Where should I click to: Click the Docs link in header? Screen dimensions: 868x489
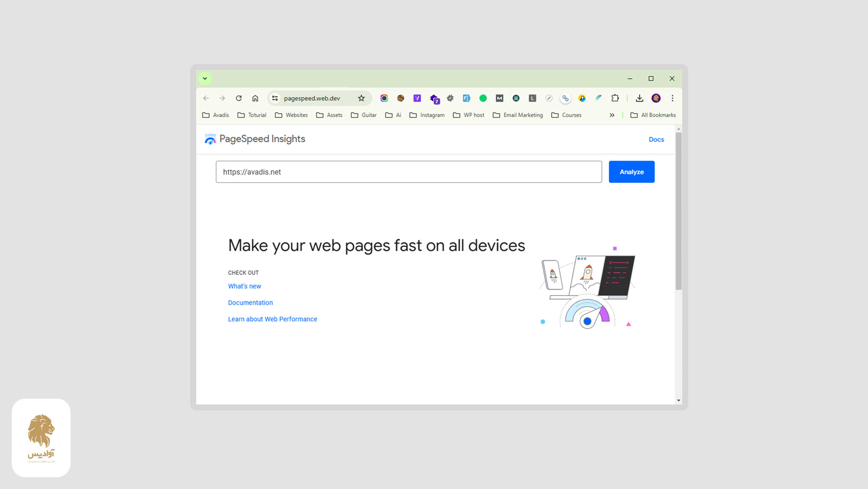pos(656,140)
